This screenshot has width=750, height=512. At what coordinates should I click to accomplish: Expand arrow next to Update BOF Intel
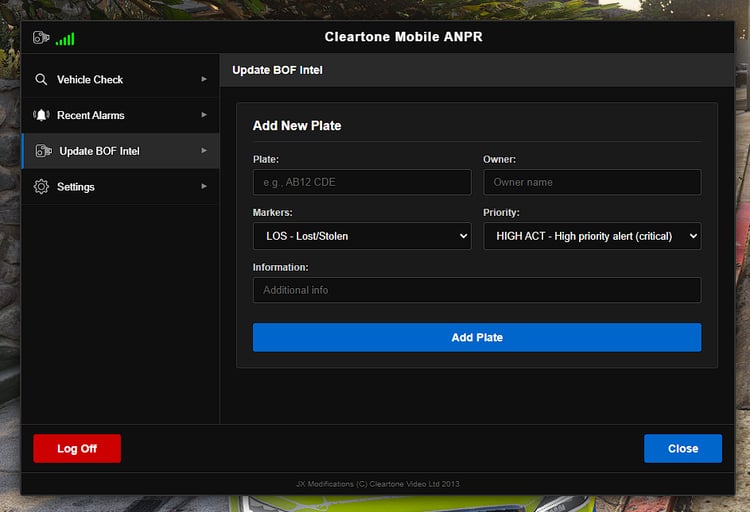click(204, 150)
